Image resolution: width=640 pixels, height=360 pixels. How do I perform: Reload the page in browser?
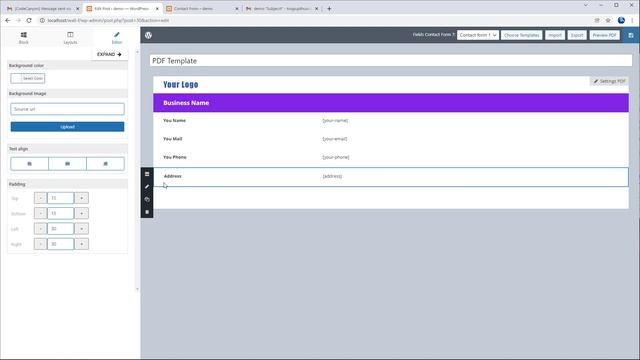(29, 20)
